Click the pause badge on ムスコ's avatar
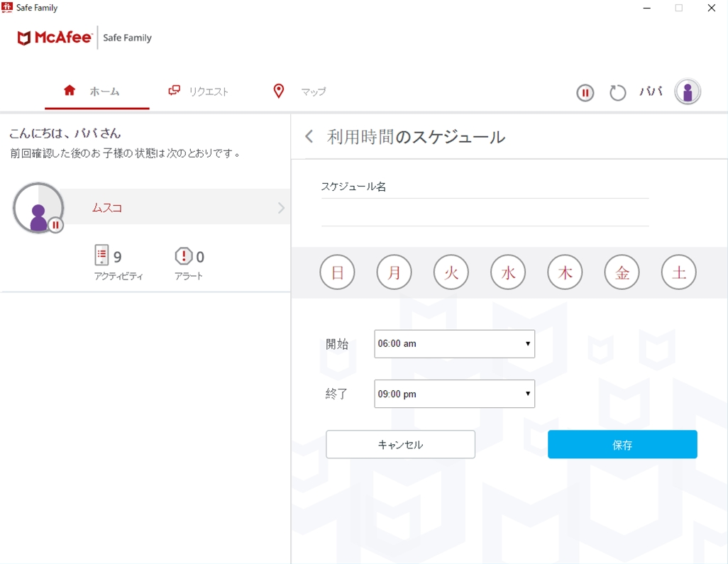Image resolution: width=728 pixels, height=564 pixels. point(56,225)
